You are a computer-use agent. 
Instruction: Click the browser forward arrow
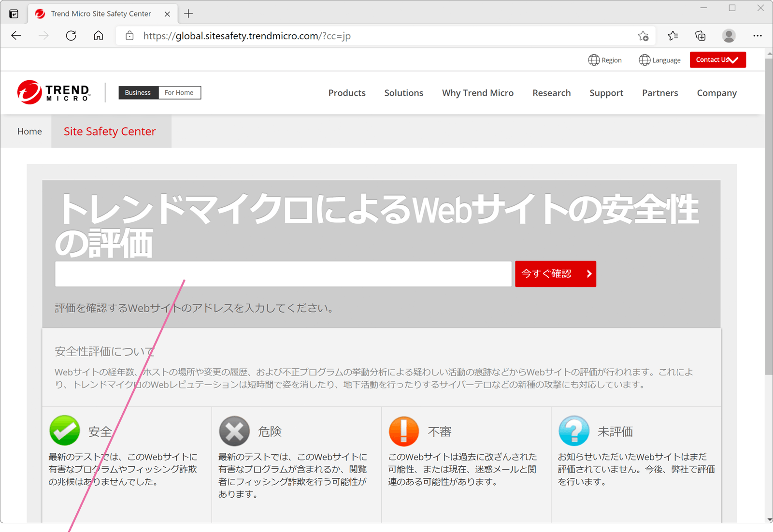coord(43,36)
